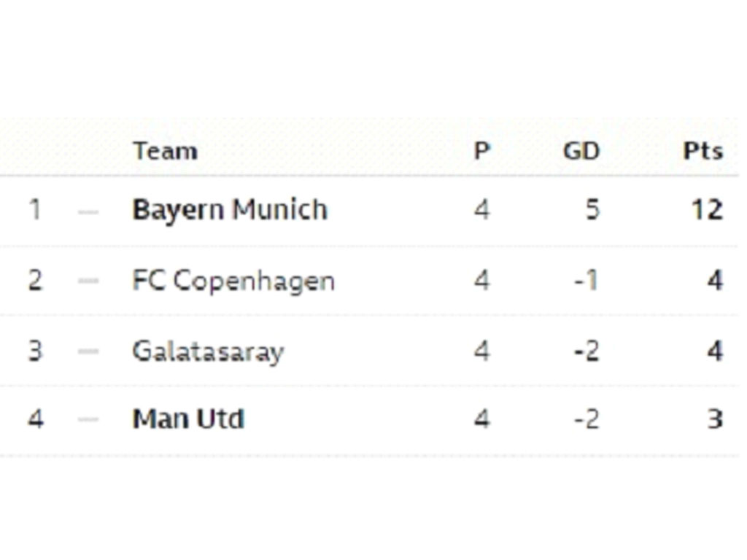Screen dimensions: 747x560
Task: Click the no-movement dash beside Bayern Munich
Action: (88, 211)
